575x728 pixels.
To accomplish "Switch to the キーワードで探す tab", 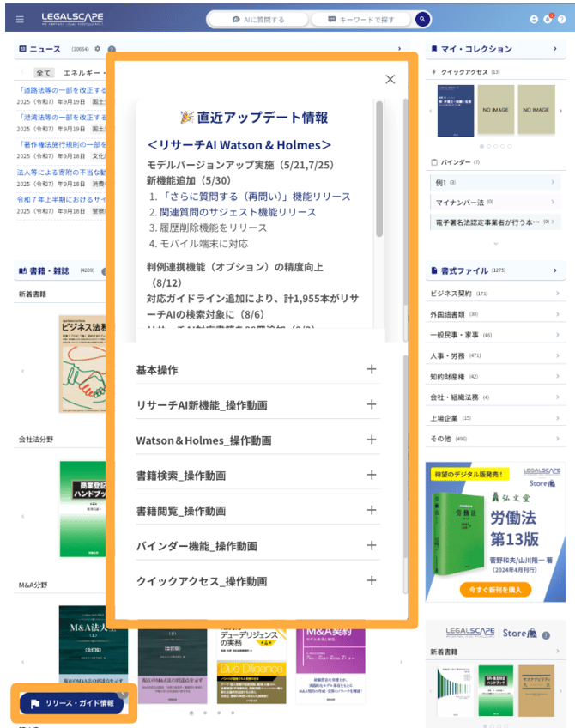I will [x=360, y=19].
